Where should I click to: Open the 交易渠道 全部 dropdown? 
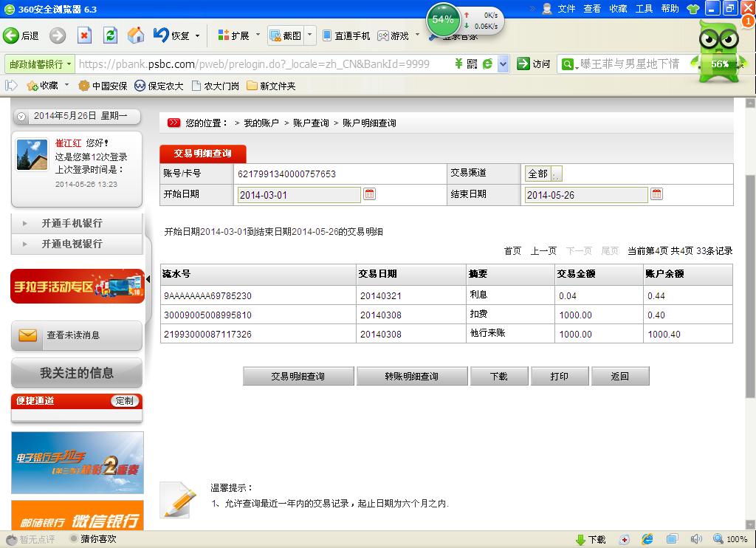click(x=557, y=174)
